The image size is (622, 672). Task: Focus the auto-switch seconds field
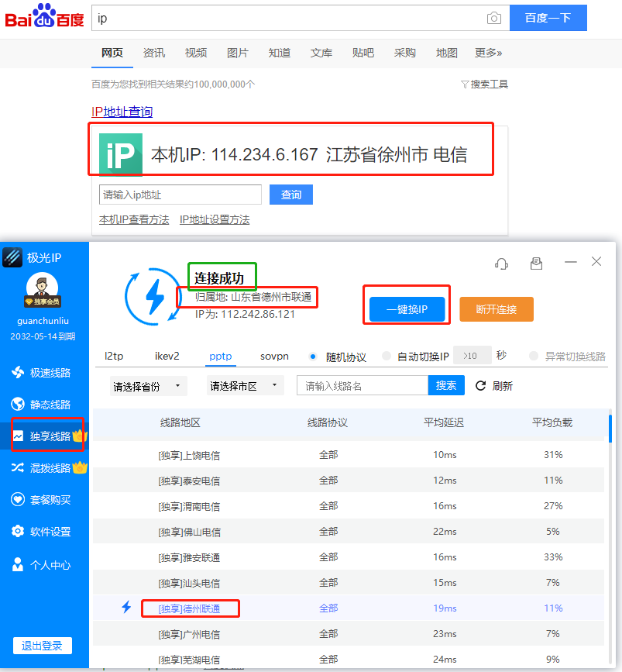472,355
